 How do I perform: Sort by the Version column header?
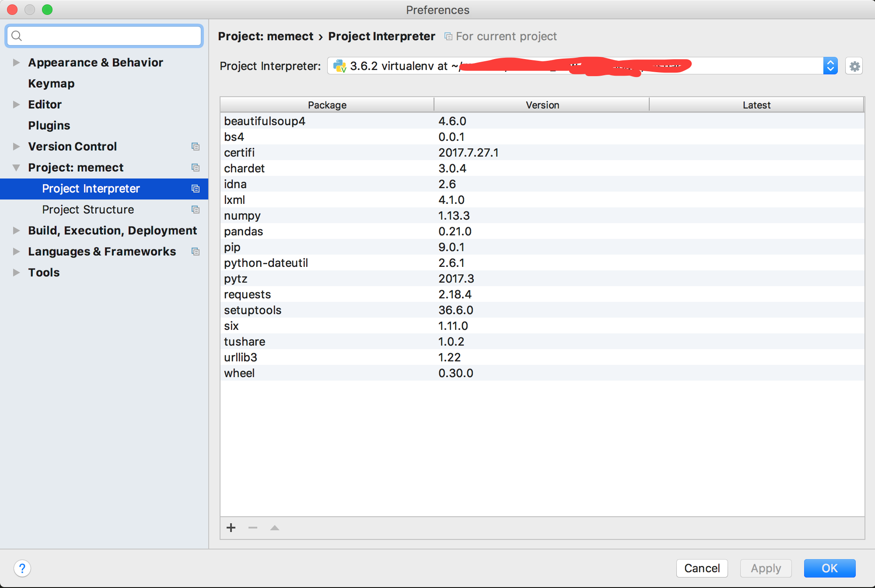coord(542,105)
